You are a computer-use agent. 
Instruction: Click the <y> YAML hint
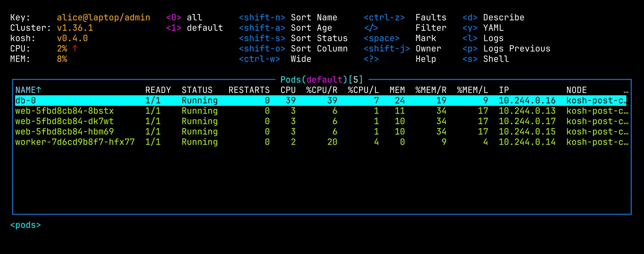[483, 28]
